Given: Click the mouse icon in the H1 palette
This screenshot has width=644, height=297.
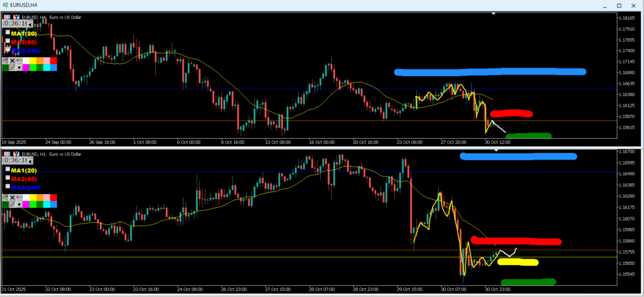Looking at the screenshot, I should (5, 197).
